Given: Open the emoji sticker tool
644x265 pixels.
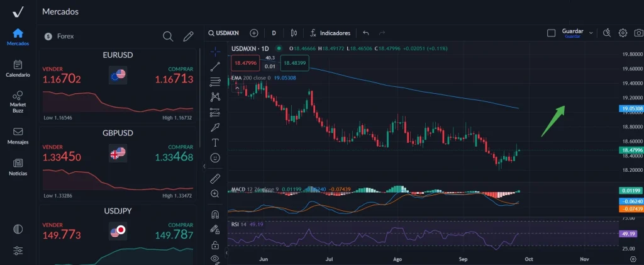Looking at the screenshot, I should point(216,157).
